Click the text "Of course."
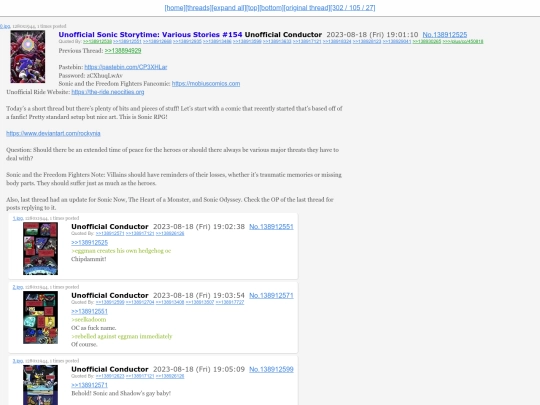This screenshot has width=540, height=405. pos(84,344)
